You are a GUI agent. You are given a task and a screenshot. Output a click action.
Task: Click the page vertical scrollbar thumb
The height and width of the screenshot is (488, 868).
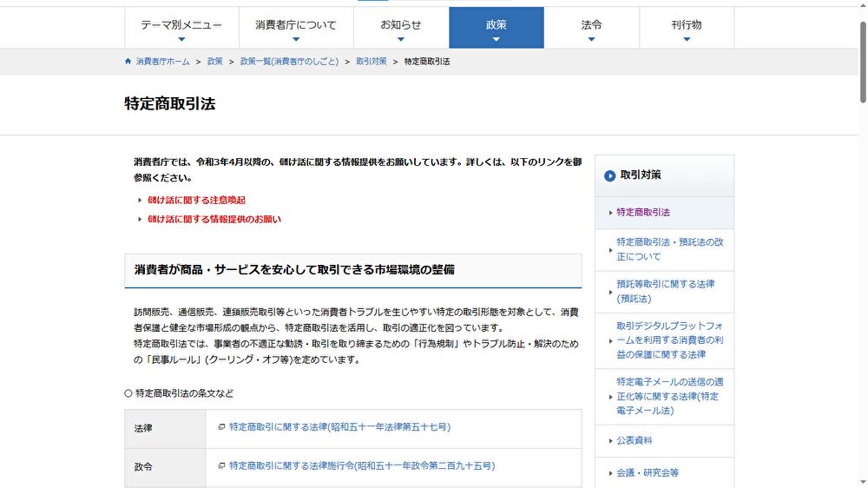[863, 62]
